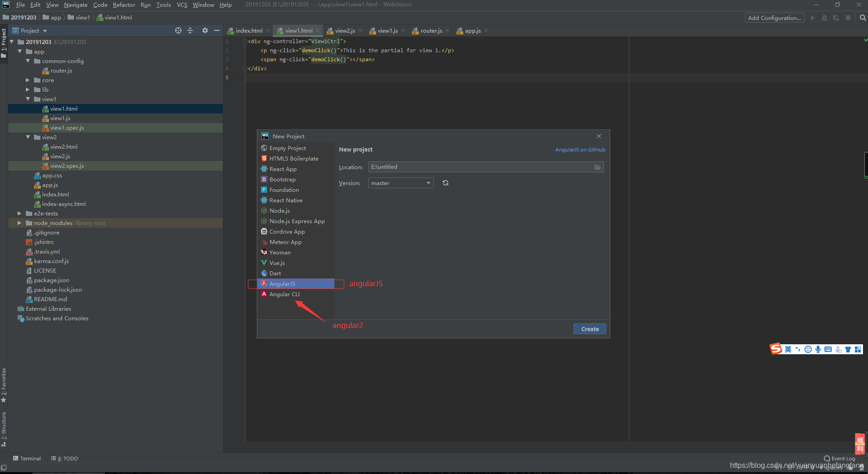
Task: Open the TODO tool window
Action: point(64,459)
